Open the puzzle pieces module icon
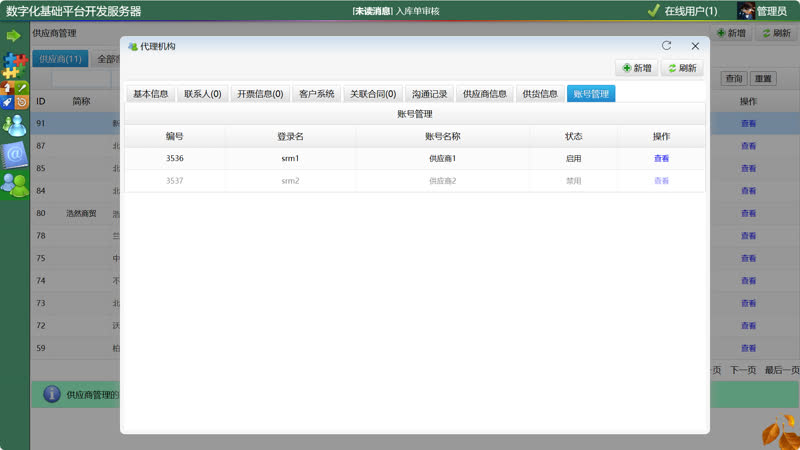 point(14,67)
